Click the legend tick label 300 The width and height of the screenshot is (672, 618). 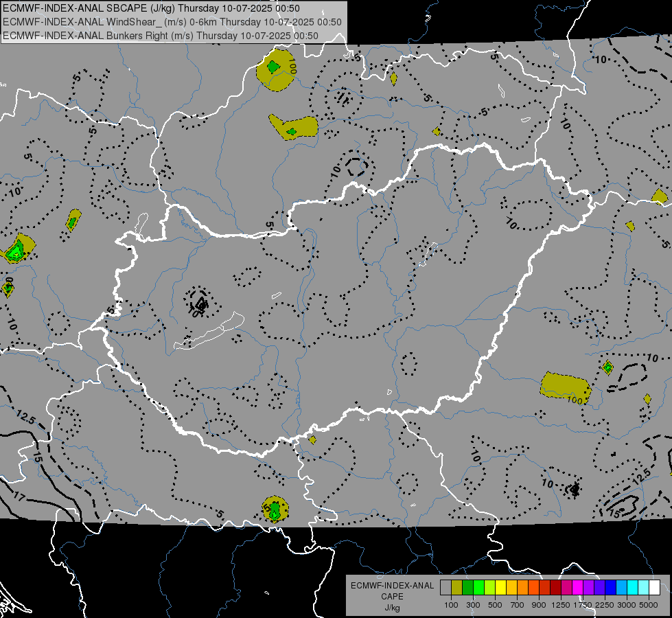click(x=473, y=605)
